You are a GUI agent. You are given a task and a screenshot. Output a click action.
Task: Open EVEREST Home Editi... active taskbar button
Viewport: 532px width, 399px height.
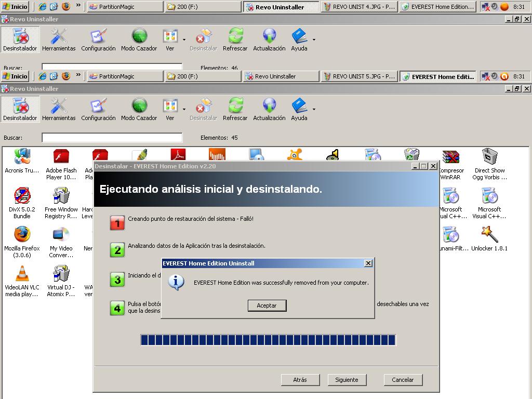pos(437,77)
